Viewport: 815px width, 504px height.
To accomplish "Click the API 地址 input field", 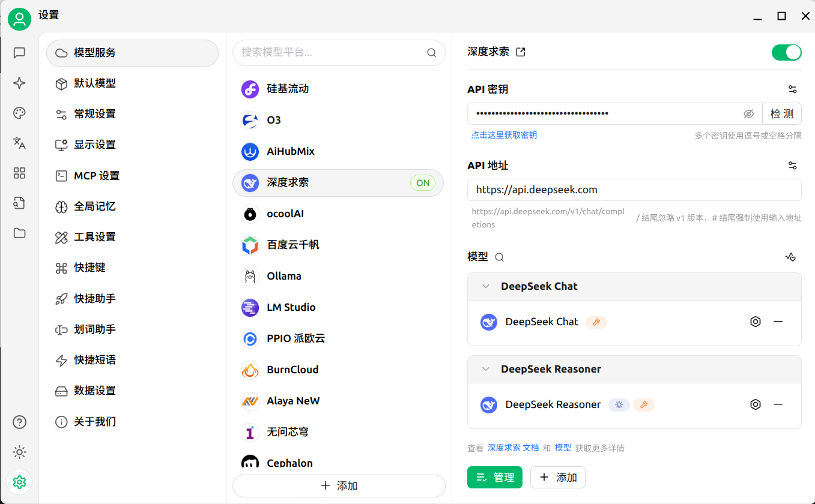I will point(634,190).
